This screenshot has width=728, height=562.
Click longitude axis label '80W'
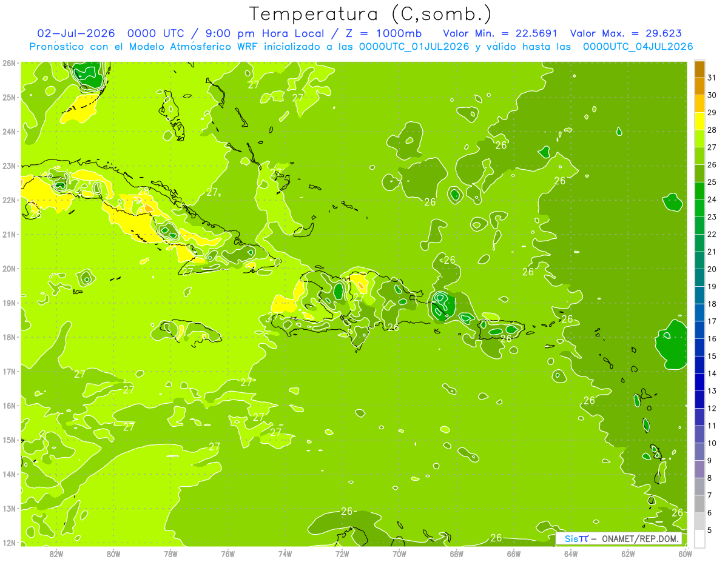(x=113, y=554)
